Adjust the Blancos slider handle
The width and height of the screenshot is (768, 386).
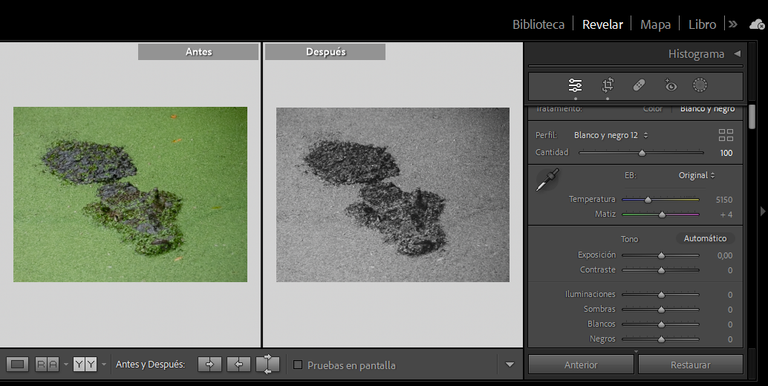coord(661,324)
